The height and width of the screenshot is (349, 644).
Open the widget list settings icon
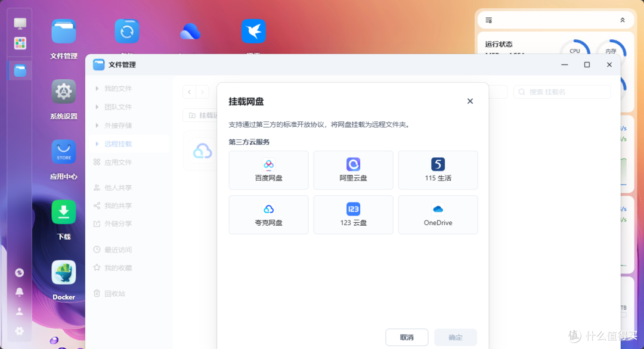[489, 20]
